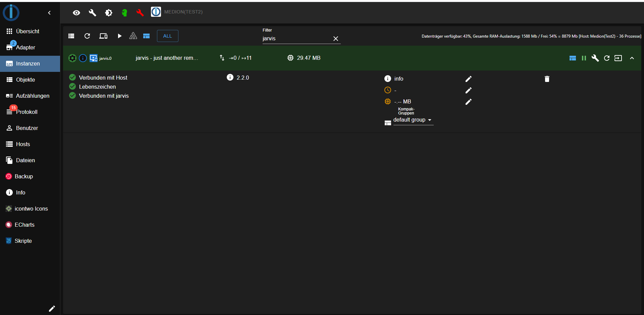
Task: Open ECharts in sidebar
Action: click(x=30, y=225)
